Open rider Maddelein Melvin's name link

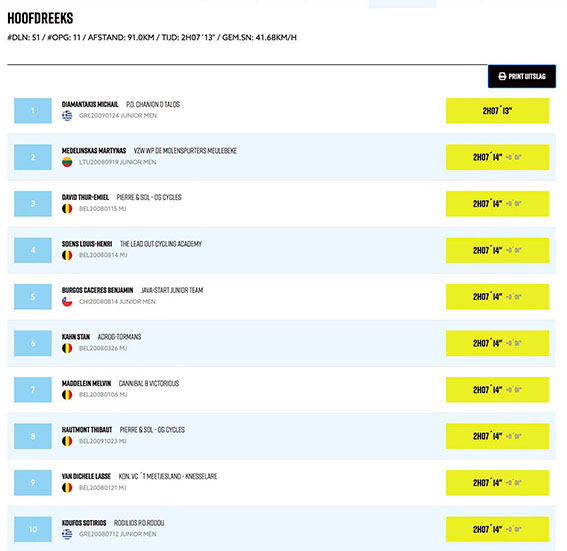pos(86,383)
